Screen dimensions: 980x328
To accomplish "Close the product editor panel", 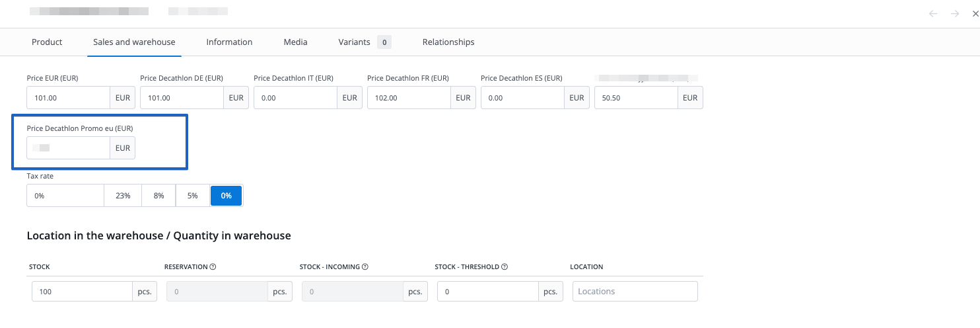I will click(975, 14).
